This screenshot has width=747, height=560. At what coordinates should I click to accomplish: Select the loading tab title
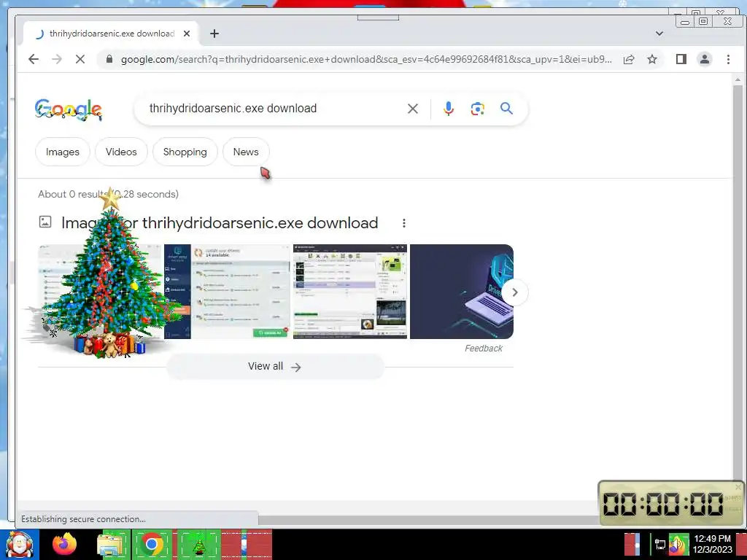[112, 34]
